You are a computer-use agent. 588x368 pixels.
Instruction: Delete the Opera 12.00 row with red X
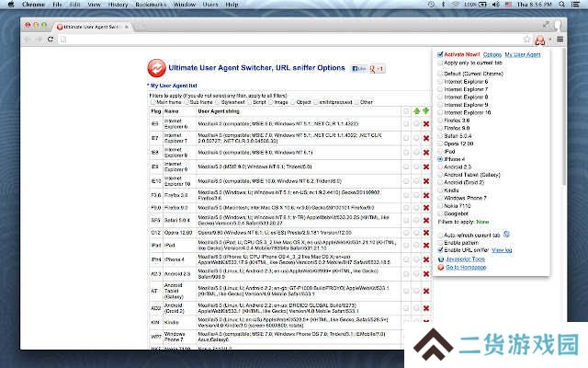coord(426,233)
